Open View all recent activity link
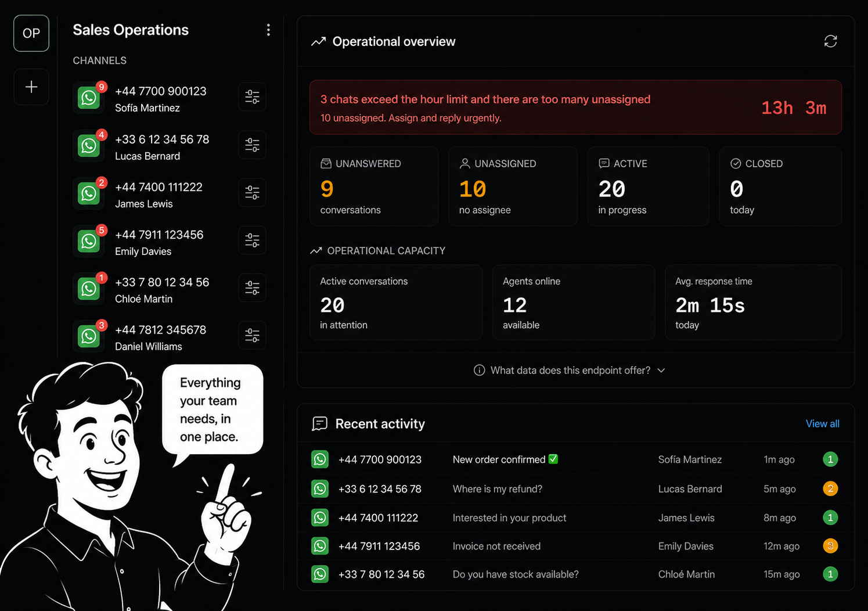 coord(822,424)
